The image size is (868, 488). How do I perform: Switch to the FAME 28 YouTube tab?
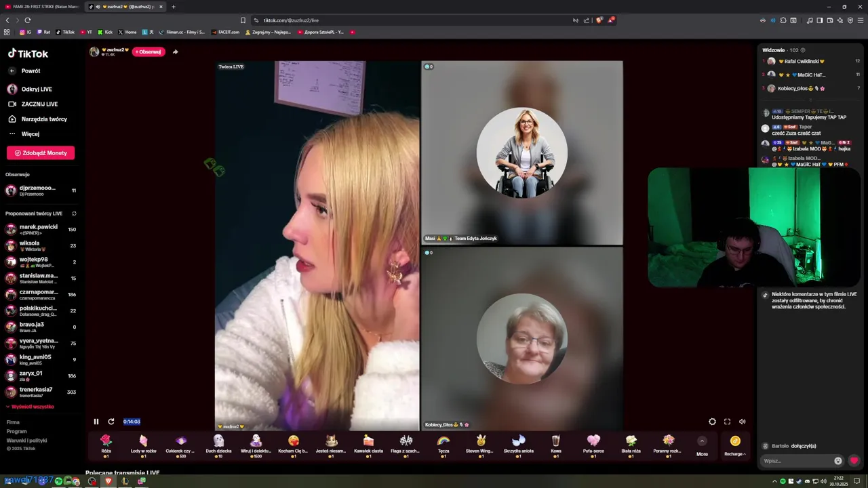point(41,7)
